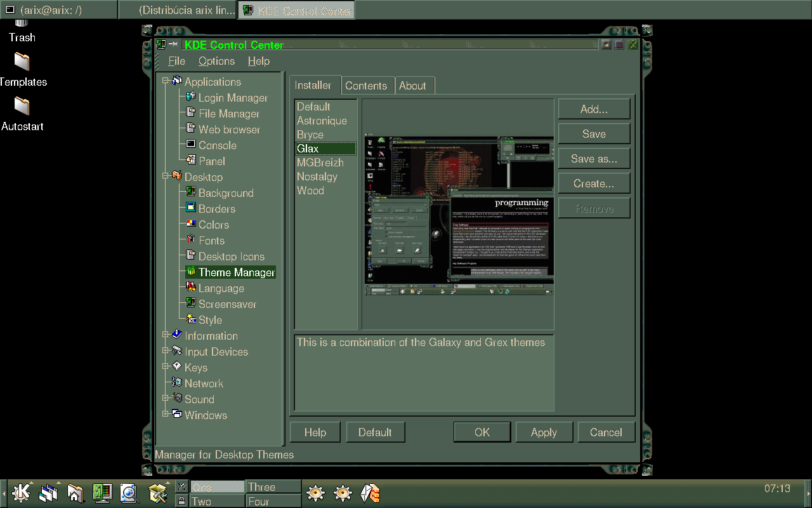Click the first gear icon on panel
This screenshot has width=812, height=508.
point(315,493)
